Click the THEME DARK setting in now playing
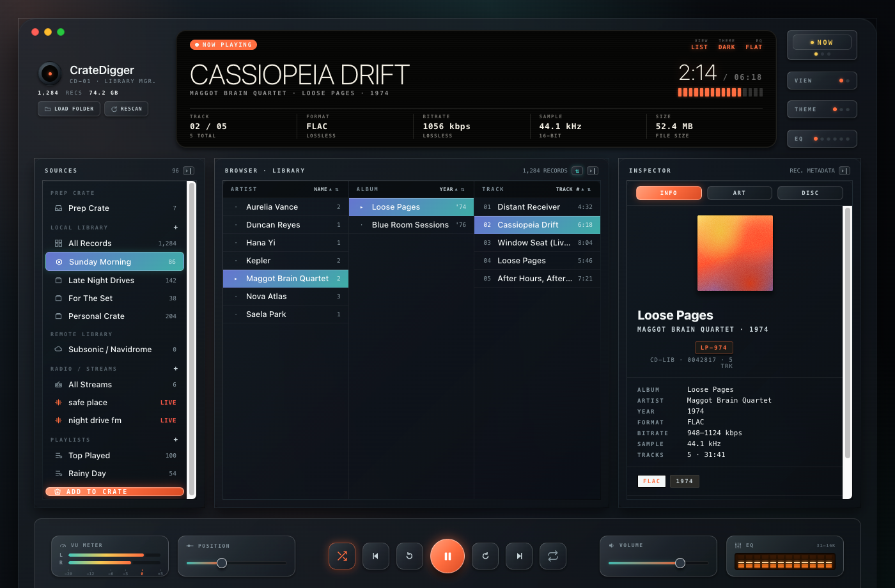Screen dimensions: 895x588 click(x=726, y=44)
